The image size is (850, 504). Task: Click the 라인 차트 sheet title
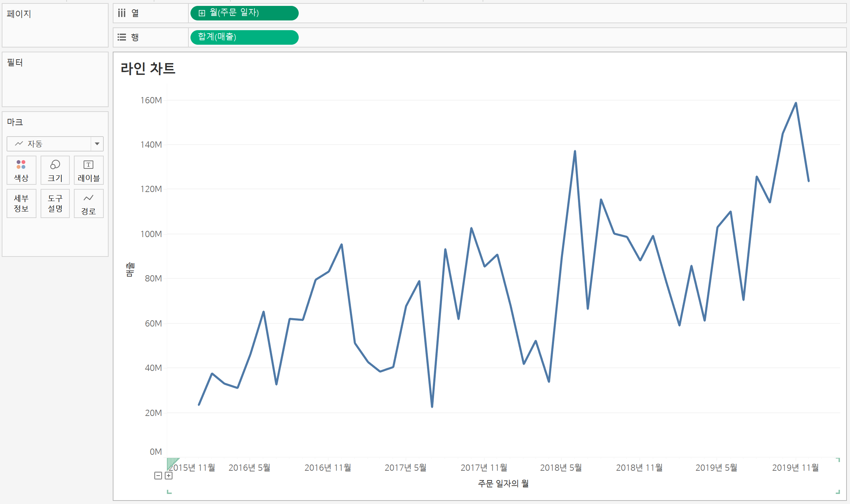pos(148,68)
